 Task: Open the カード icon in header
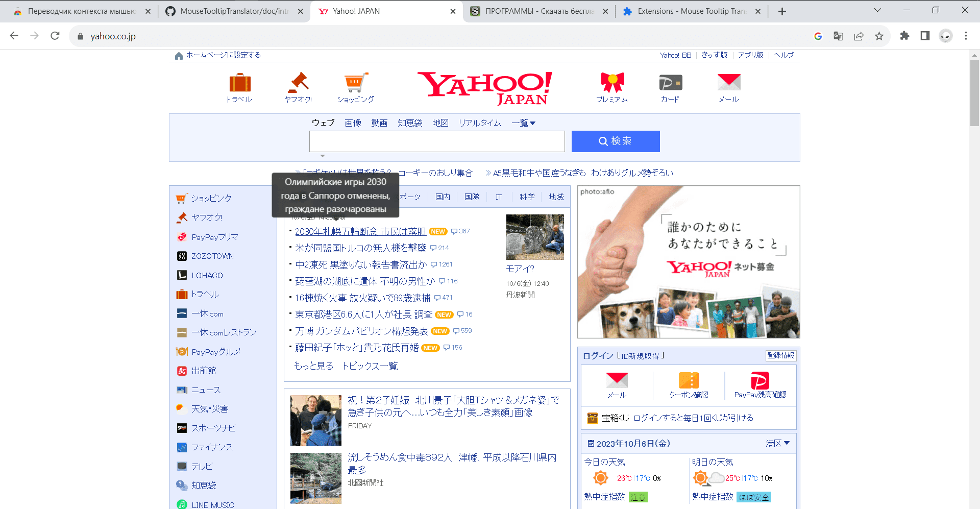pyautogui.click(x=670, y=83)
